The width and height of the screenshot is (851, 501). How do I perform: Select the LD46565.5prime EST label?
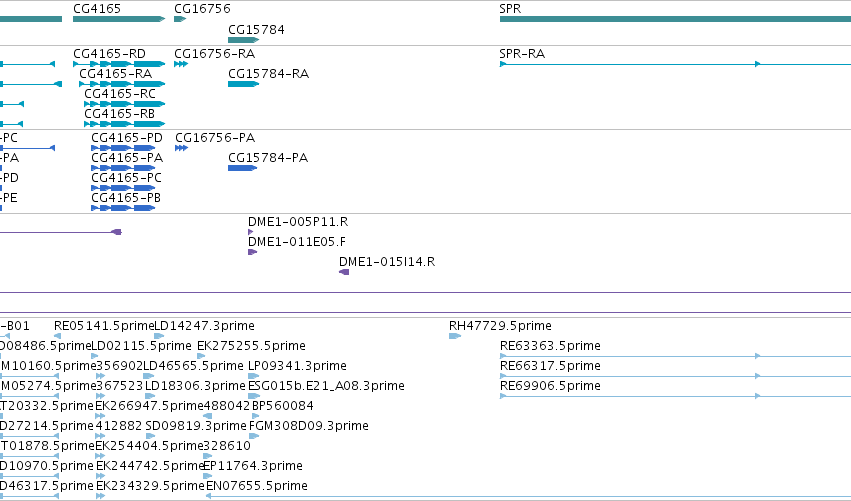[x=193, y=366]
